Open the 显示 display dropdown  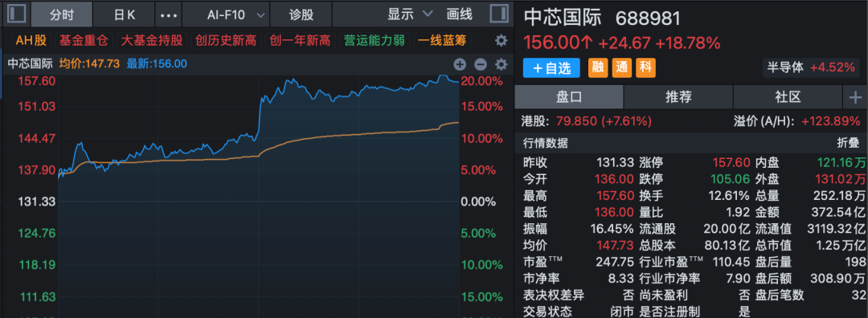click(x=410, y=14)
